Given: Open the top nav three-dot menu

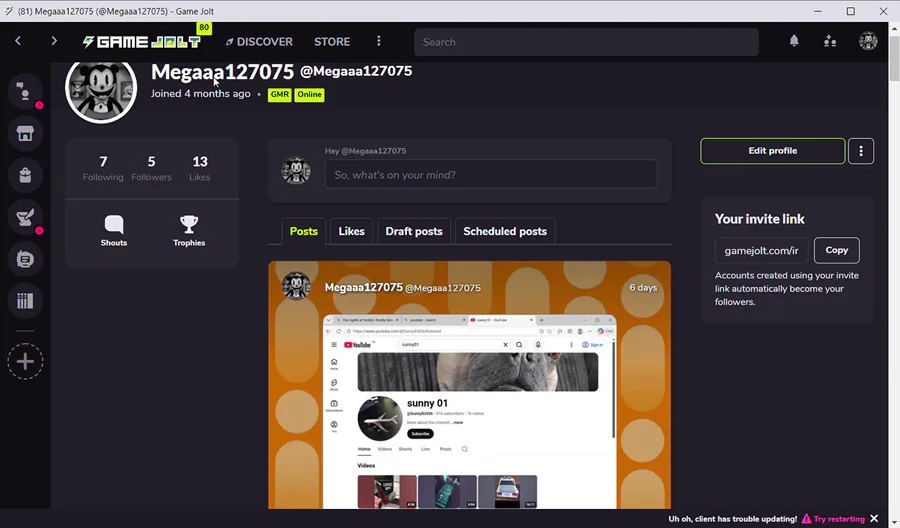Looking at the screenshot, I should point(378,41).
